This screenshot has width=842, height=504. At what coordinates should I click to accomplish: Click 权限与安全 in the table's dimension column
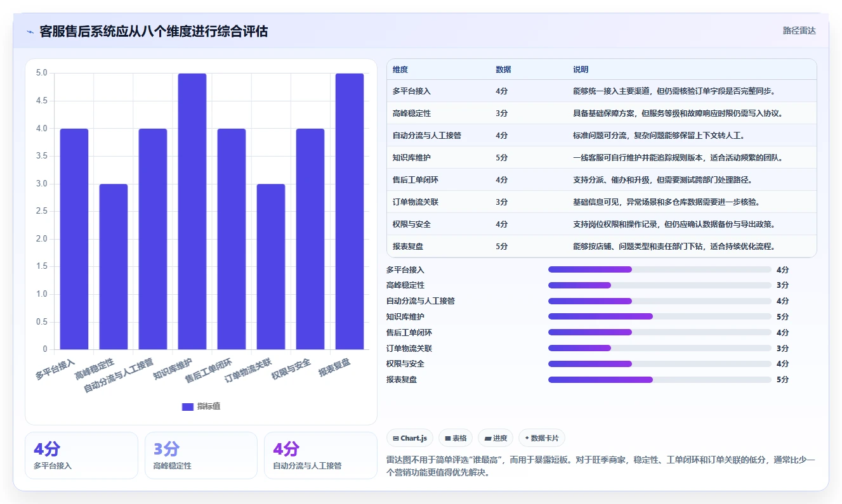(412, 224)
